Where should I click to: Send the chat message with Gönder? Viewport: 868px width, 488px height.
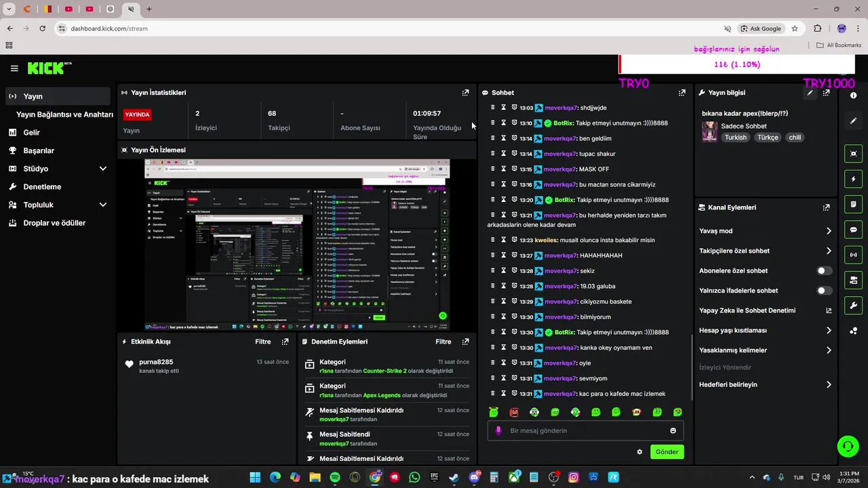[x=667, y=452]
